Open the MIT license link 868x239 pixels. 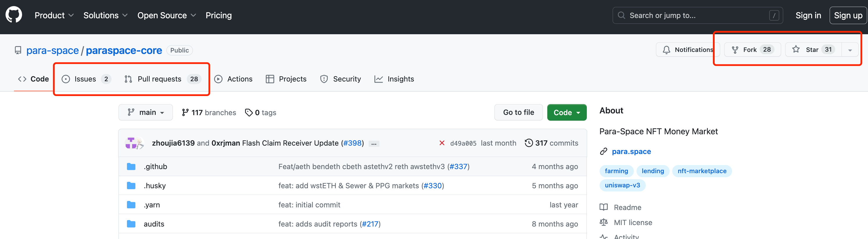633,223
